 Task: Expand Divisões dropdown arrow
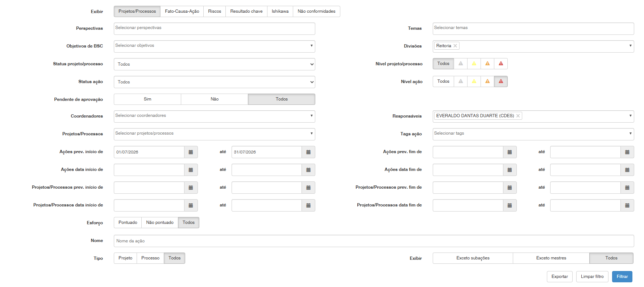click(630, 46)
